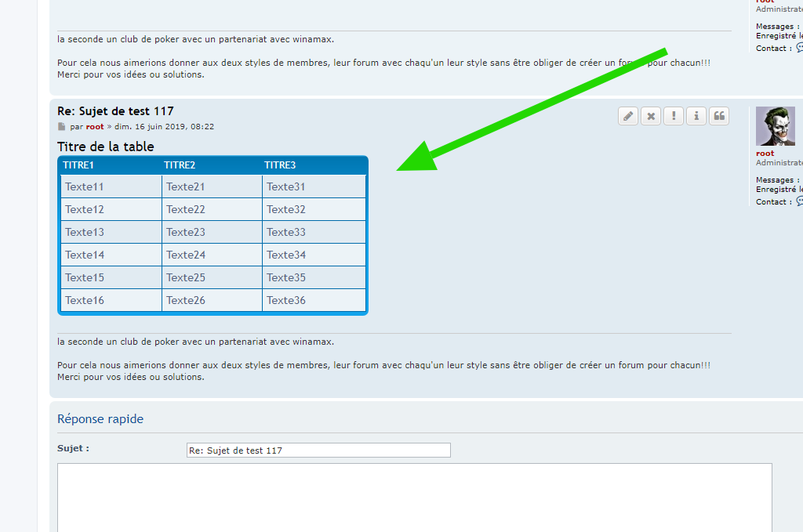This screenshot has width=803, height=532.
Task: Click the TITRE3 table header cell
Action: [280, 165]
